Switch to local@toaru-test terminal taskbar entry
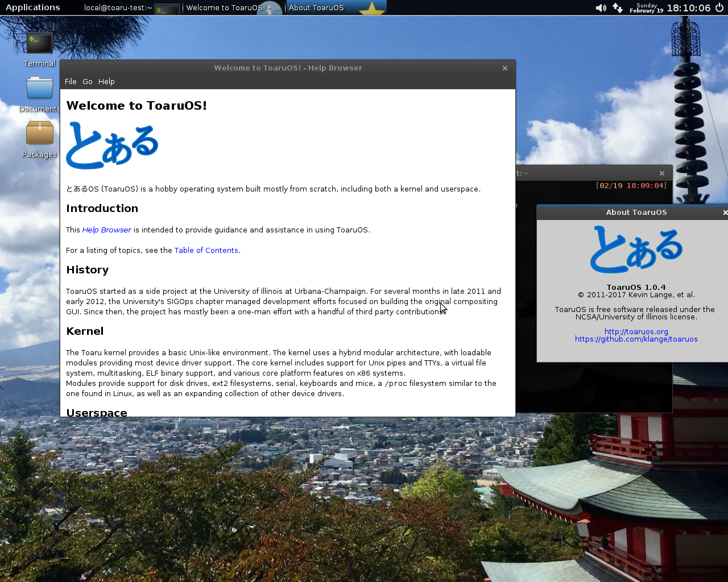Viewport: 728px width, 582px height. coord(132,8)
